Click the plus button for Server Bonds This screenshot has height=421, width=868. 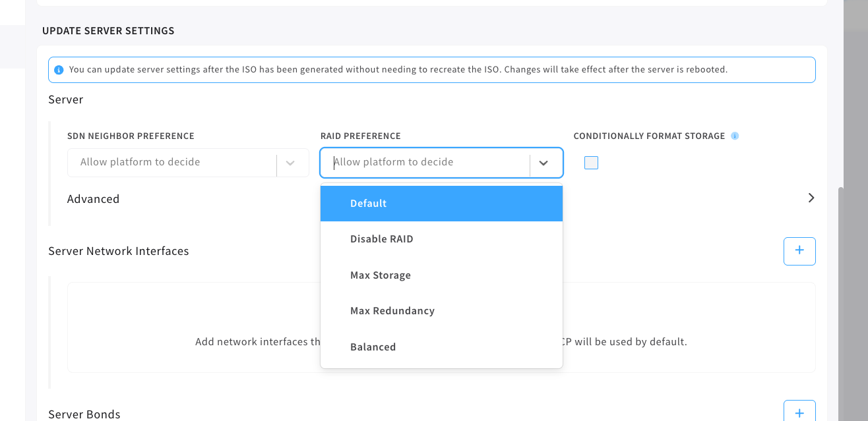tap(799, 412)
